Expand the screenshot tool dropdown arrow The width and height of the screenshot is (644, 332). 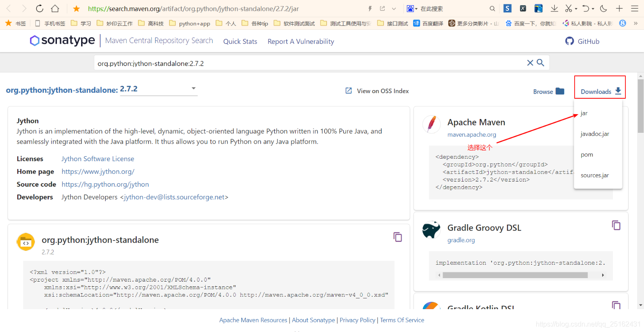coord(576,9)
